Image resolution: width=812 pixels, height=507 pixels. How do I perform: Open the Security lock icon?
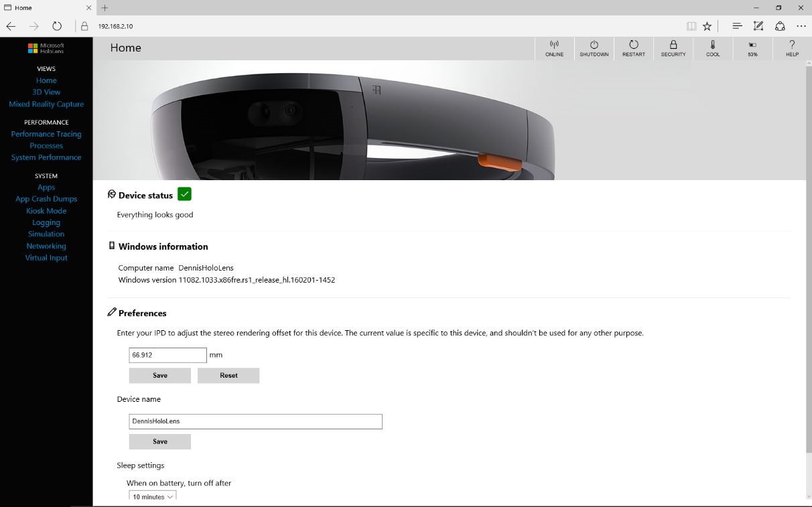(x=673, y=48)
